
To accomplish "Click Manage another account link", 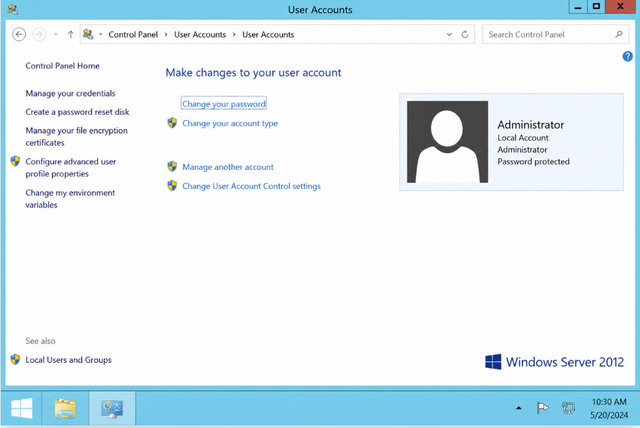I will tap(228, 167).
